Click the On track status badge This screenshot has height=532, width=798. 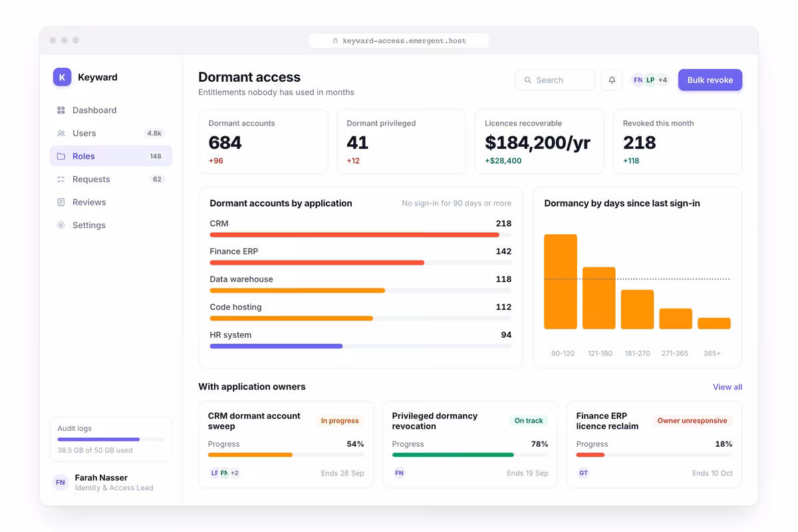coord(529,420)
